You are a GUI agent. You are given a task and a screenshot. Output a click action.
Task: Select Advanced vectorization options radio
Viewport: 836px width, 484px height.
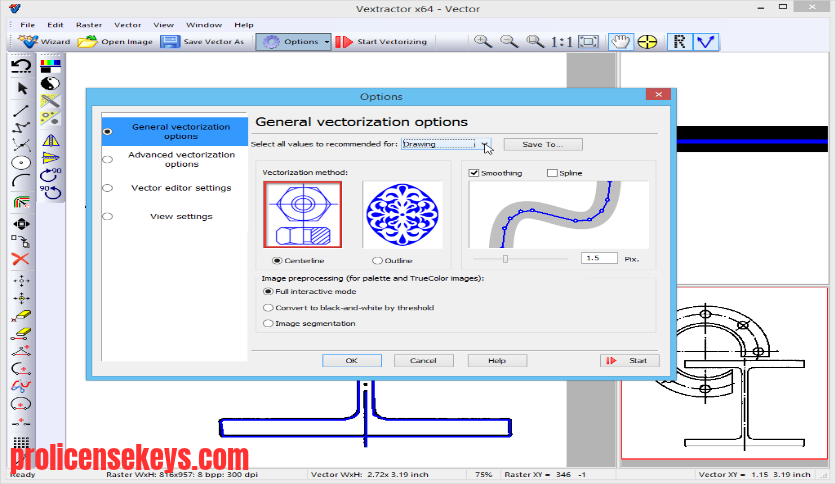pos(108,159)
